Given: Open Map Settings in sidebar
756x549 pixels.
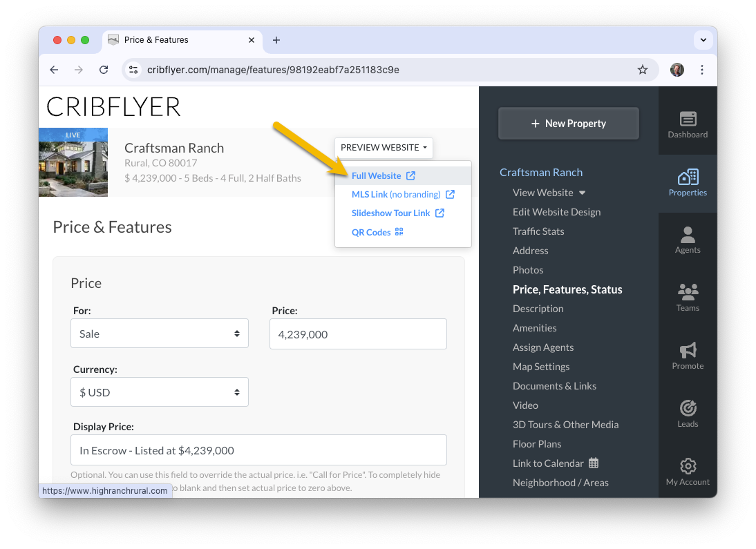Looking at the screenshot, I should (541, 367).
